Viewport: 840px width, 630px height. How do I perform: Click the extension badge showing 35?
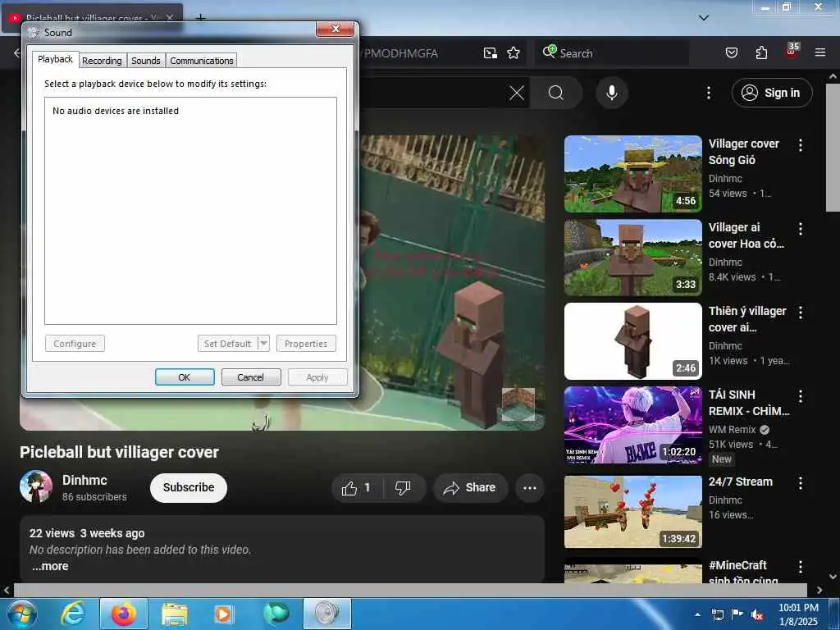(x=792, y=51)
